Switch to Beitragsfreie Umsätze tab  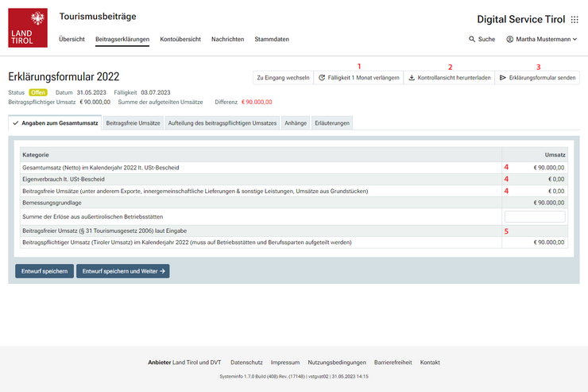point(133,123)
